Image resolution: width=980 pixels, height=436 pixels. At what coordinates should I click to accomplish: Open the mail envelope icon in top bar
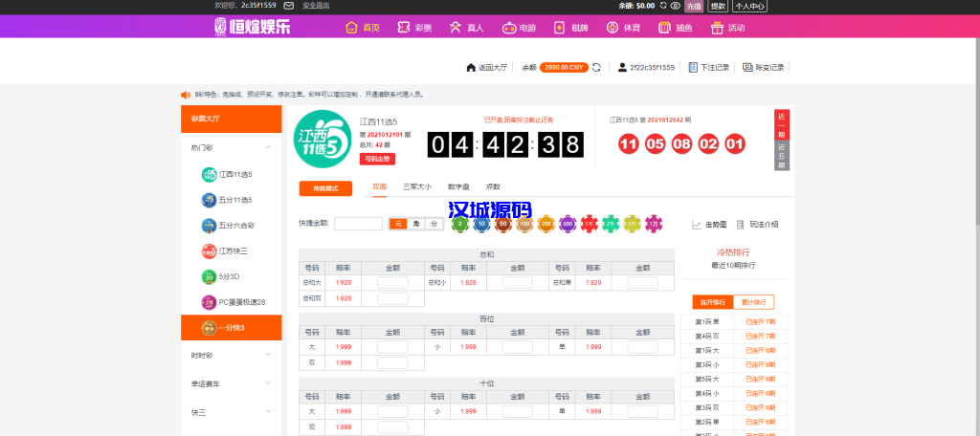288,6
